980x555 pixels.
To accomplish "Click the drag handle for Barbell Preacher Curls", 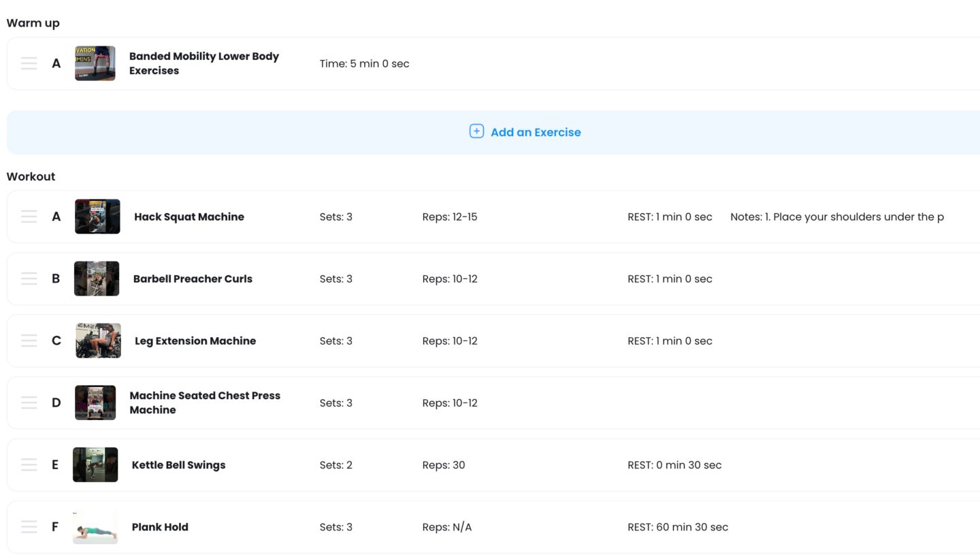I will (29, 279).
